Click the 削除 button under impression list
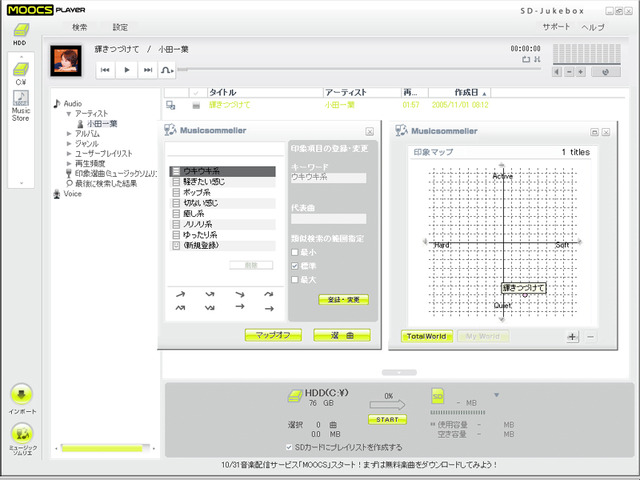 [x=251, y=265]
